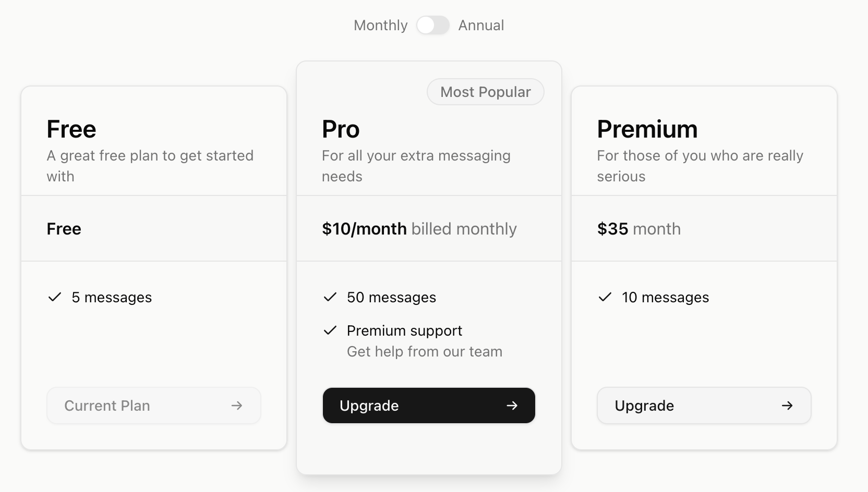Click the checkmark beside 10 messages
Screen dimensions: 868x492
click(x=605, y=297)
